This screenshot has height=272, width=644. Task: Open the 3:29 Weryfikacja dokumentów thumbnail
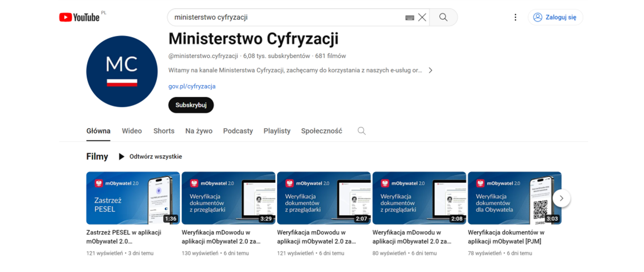point(228,198)
